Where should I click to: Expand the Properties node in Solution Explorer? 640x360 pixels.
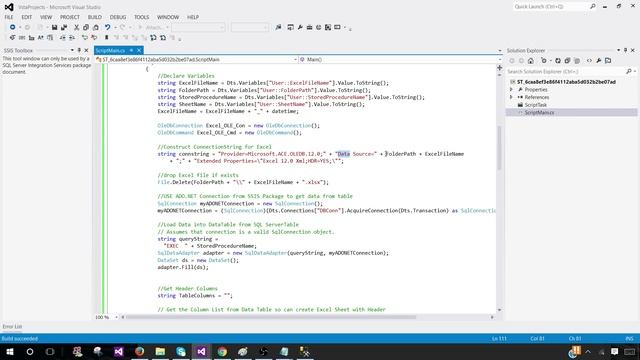pyautogui.click(x=511, y=89)
